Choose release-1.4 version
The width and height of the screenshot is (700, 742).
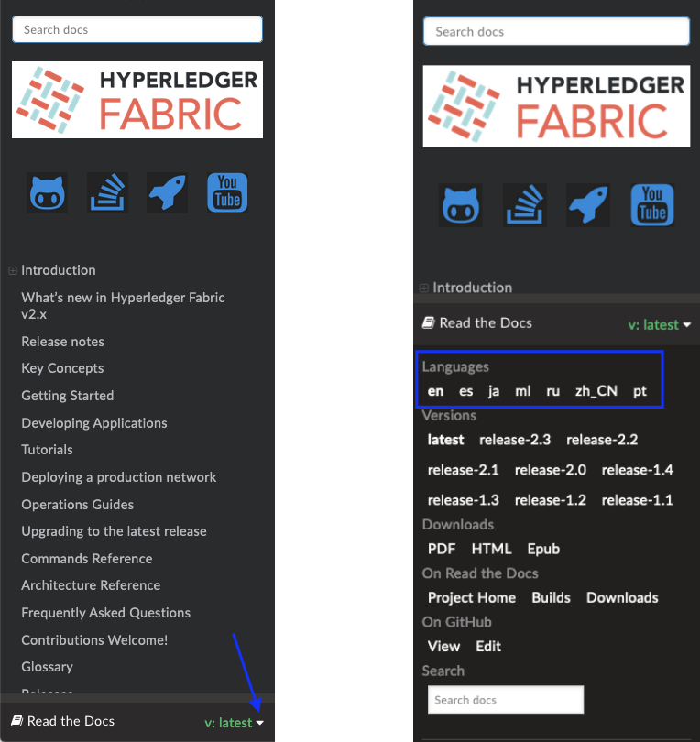(637, 470)
